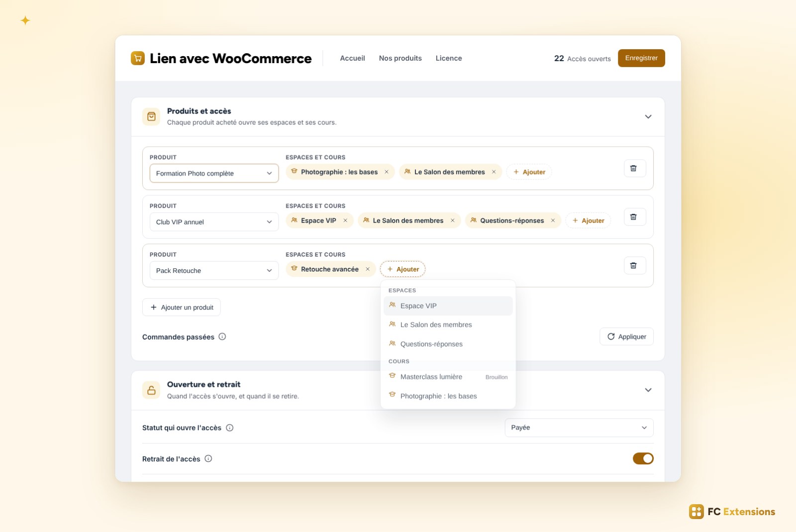Remove Le Salon des membres from Formation Photo
This screenshot has width=796, height=532.
click(x=494, y=172)
